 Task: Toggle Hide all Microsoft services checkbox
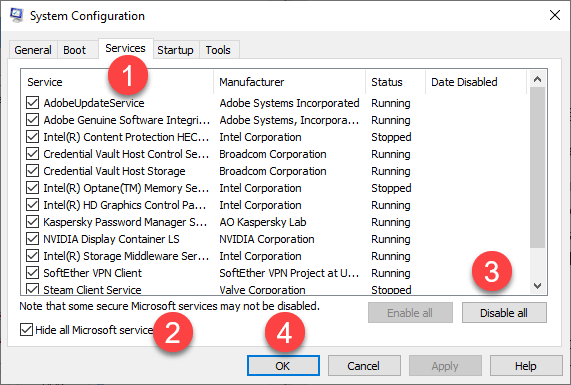click(27, 330)
